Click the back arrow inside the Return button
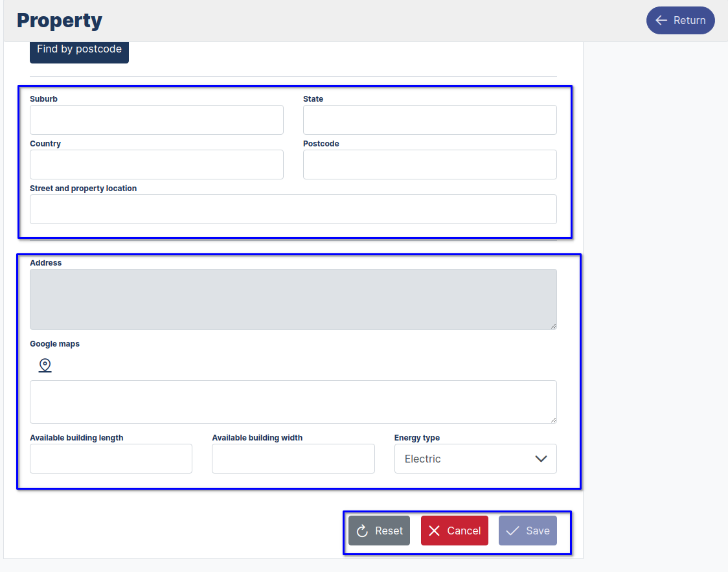Viewport: 728px width, 572px height. click(661, 20)
